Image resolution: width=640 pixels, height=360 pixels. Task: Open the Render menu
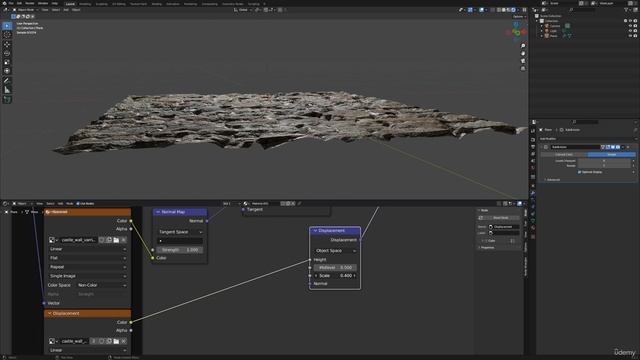pyautogui.click(x=30, y=3)
